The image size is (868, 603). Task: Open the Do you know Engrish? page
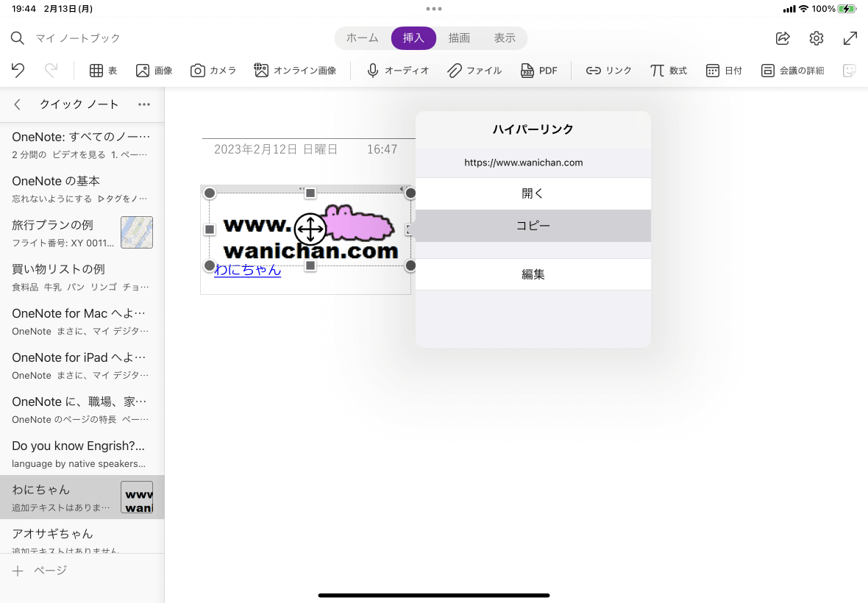[x=82, y=454]
